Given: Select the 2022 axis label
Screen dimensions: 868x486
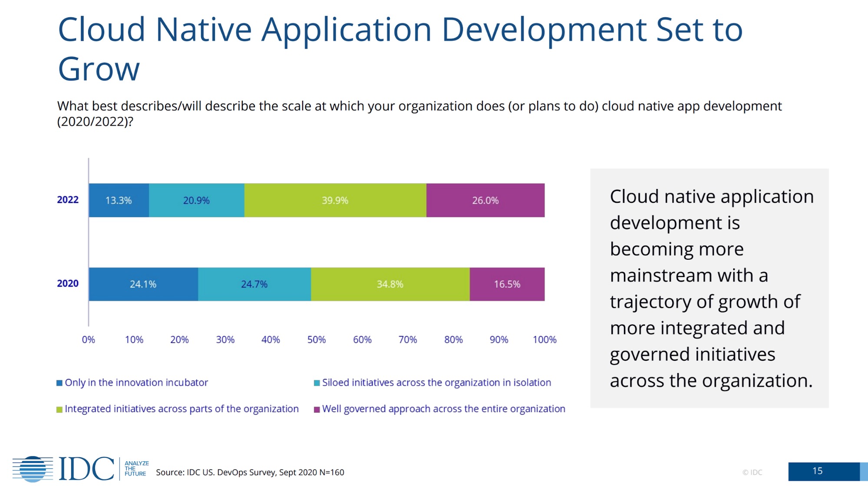Looking at the screenshot, I should pos(68,200).
